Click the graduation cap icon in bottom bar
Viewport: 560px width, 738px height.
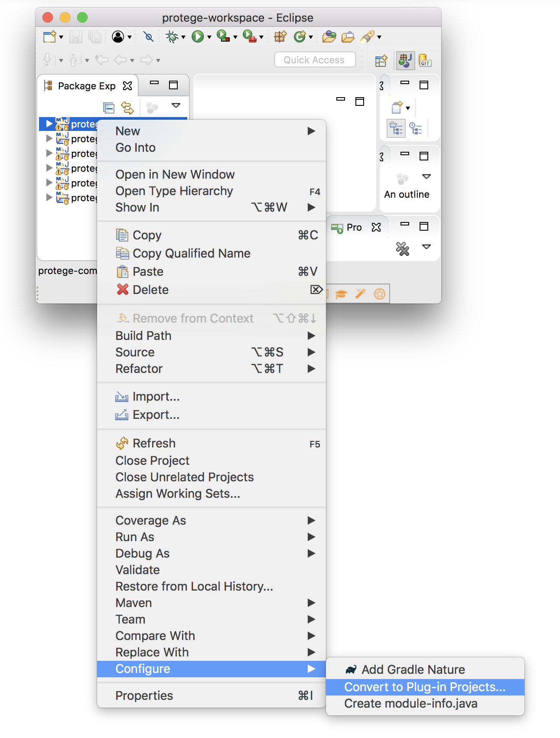point(342,294)
